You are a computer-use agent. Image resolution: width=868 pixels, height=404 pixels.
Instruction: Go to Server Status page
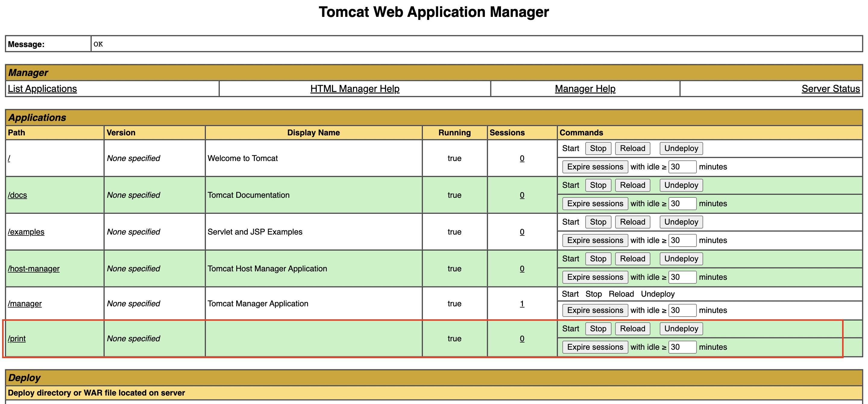(831, 89)
